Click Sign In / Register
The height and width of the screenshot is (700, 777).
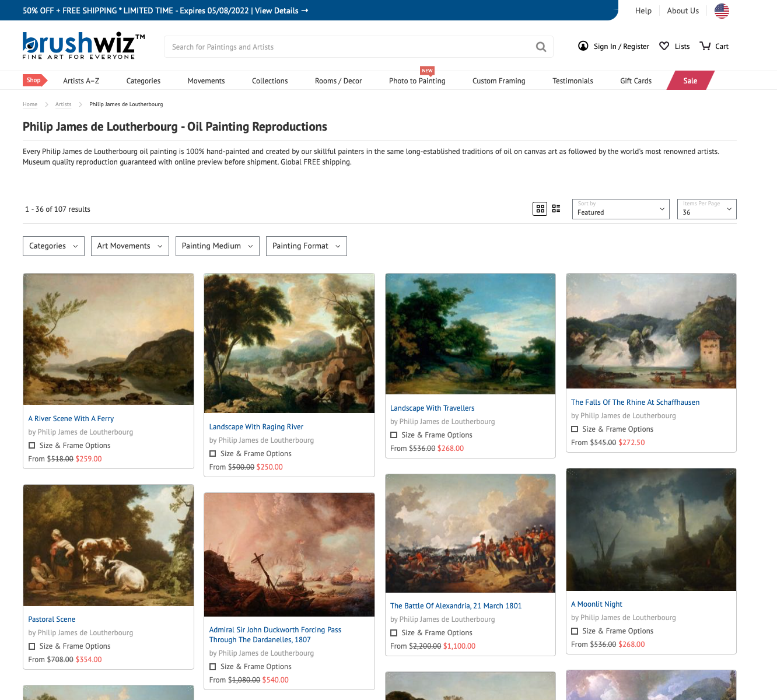pos(621,47)
